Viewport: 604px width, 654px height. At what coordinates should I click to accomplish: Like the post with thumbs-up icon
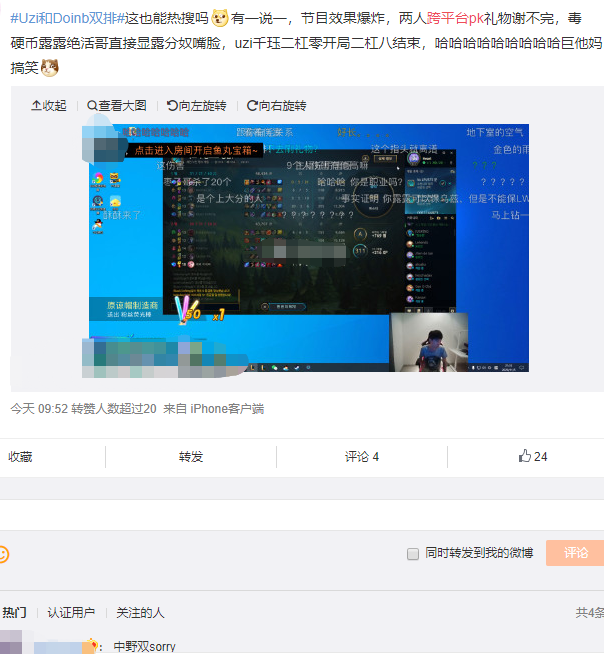533,456
